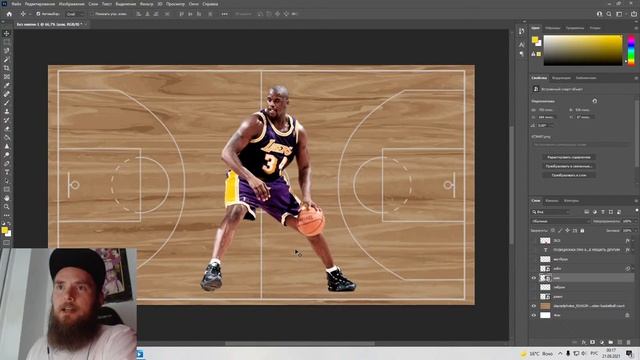Click Преобразовать в слои button
The width and height of the screenshot is (640, 360).
[x=569, y=175]
